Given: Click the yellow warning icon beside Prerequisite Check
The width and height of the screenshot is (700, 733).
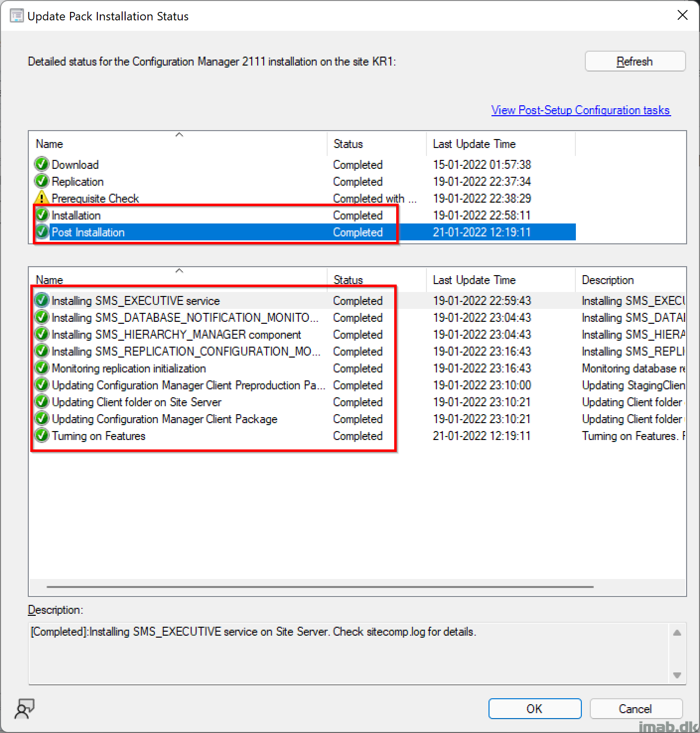Looking at the screenshot, I should (x=42, y=198).
